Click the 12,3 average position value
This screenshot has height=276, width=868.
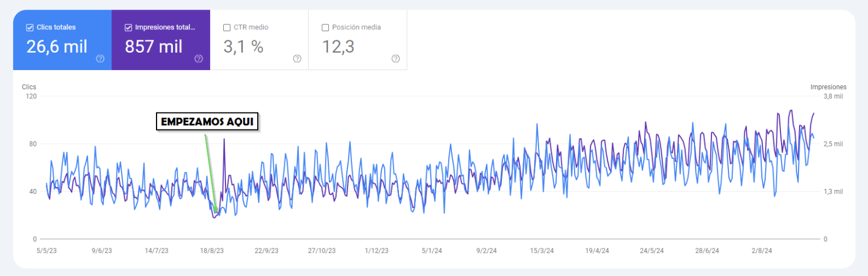point(338,47)
